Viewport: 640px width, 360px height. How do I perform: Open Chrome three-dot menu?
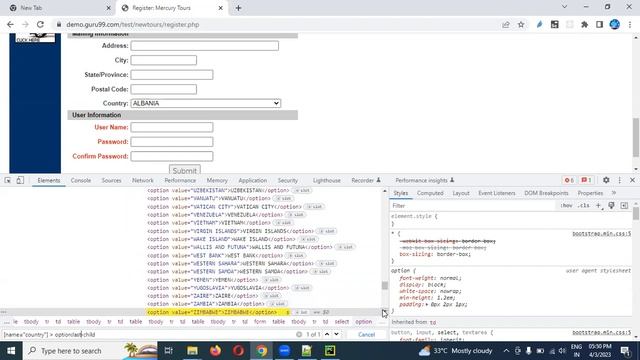click(x=630, y=24)
